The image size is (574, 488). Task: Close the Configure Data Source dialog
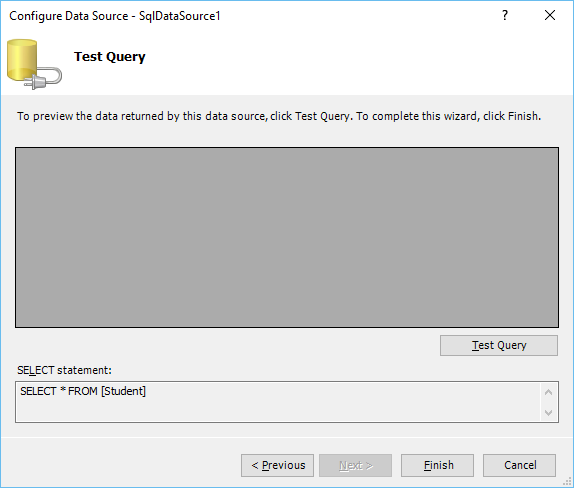coord(550,15)
